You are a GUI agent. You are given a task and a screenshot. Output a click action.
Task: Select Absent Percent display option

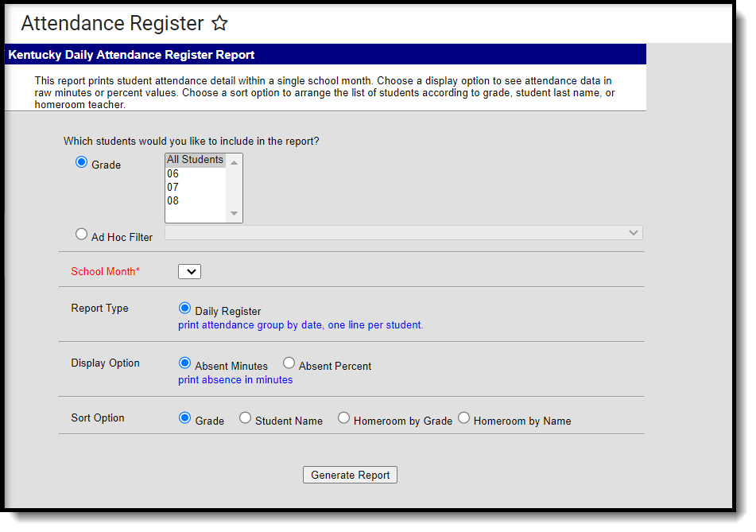[289, 363]
